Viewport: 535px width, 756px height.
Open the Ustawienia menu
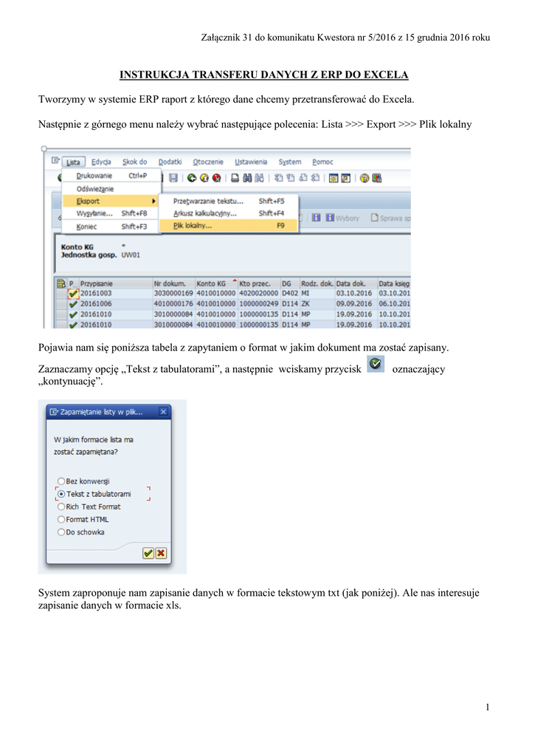tap(251, 162)
